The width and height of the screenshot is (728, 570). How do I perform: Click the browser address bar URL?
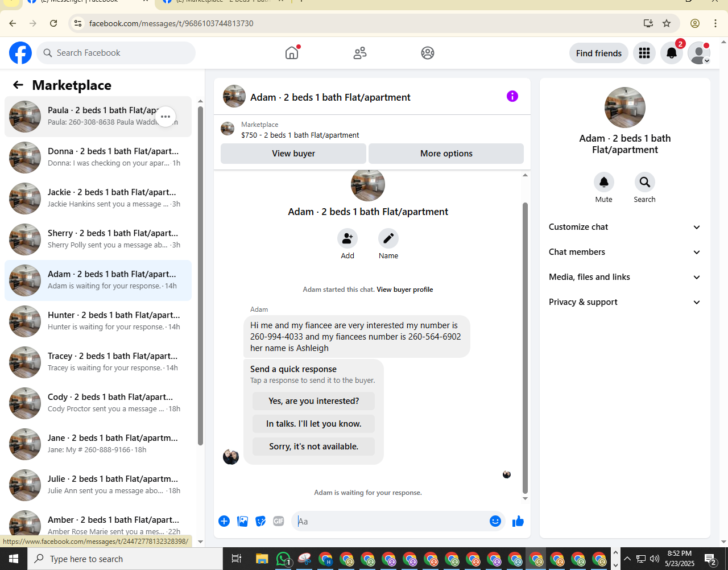click(171, 23)
